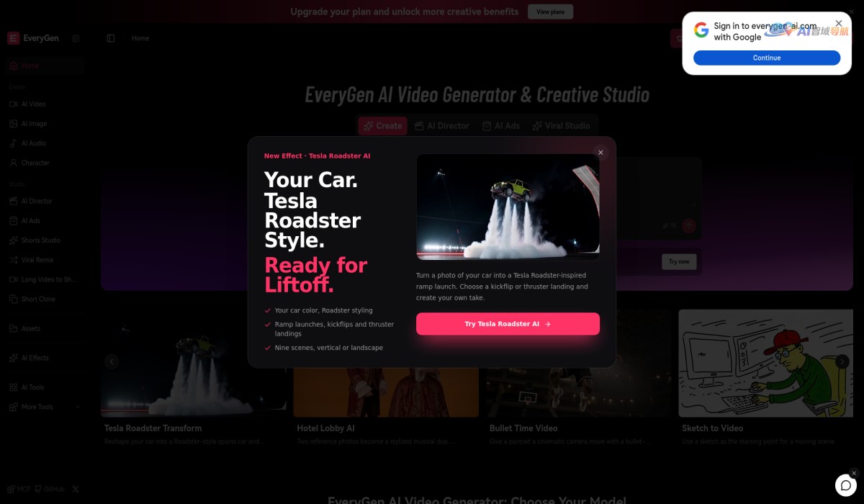
Task: Show previous carousel items with left arrow
Action: pos(112,361)
